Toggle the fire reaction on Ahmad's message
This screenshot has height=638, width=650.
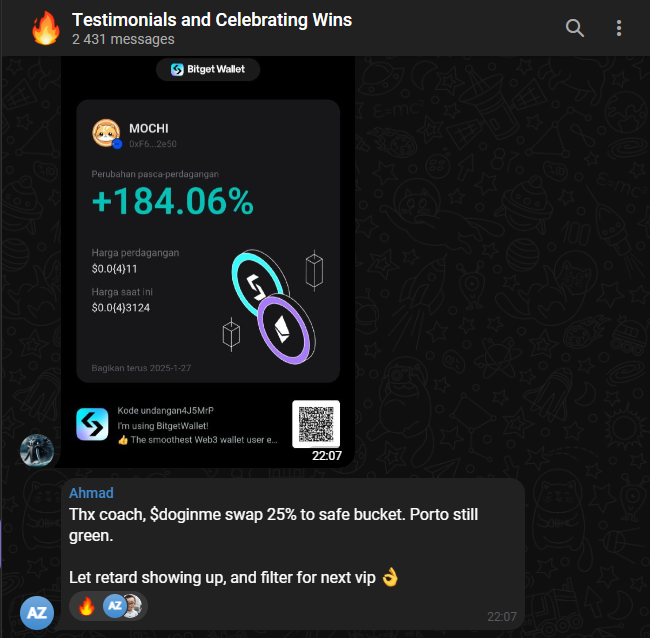[87, 606]
